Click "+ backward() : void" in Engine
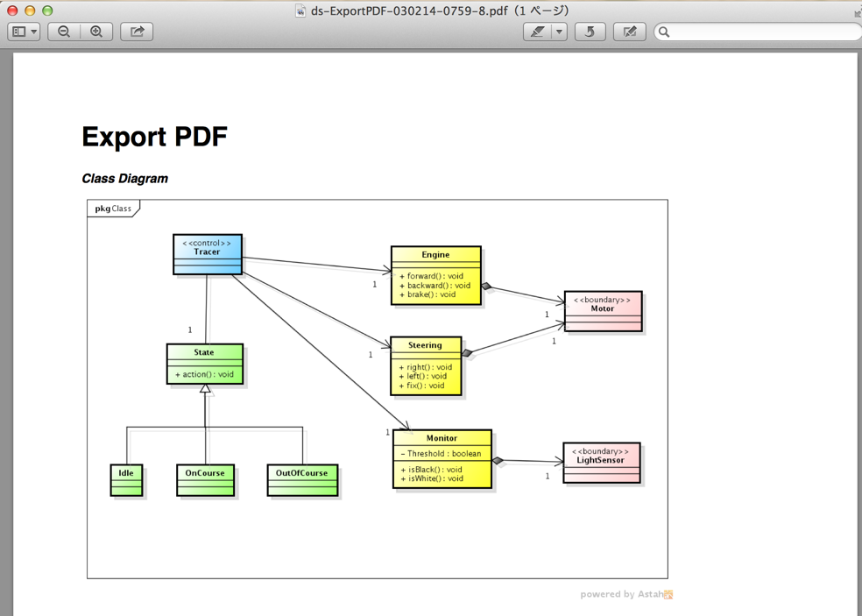 [435, 286]
